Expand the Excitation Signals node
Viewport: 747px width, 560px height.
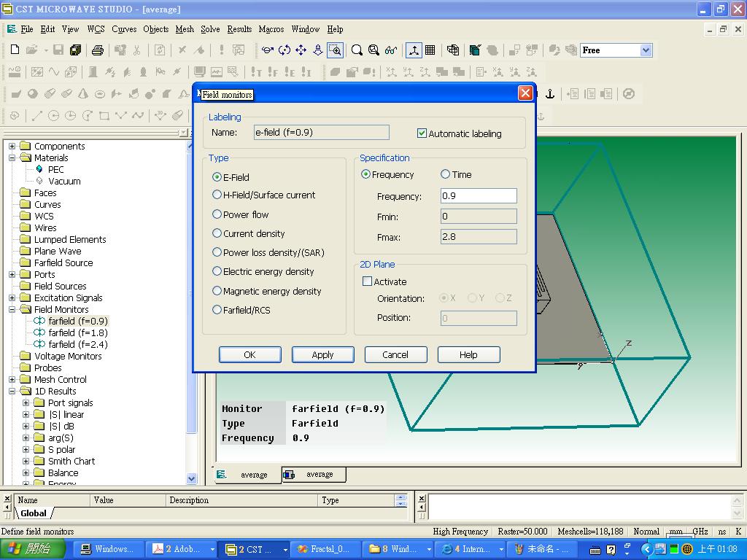(12, 297)
